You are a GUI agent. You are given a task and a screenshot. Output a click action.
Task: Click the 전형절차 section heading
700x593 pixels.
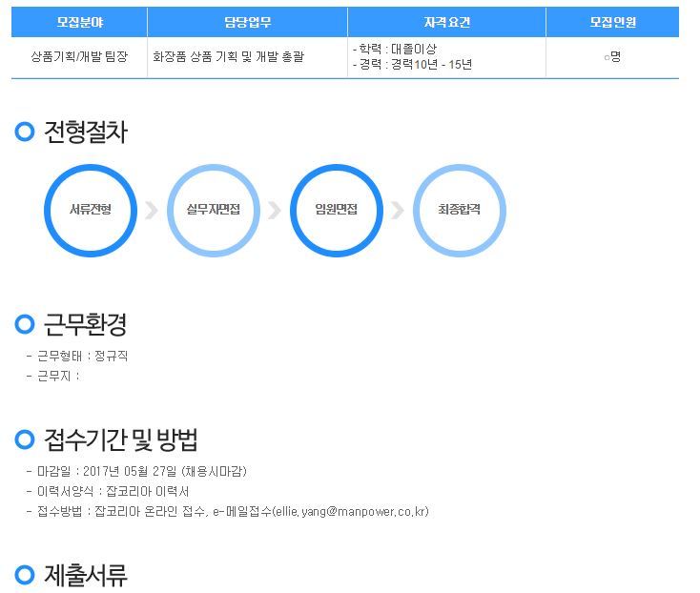pos(86,133)
